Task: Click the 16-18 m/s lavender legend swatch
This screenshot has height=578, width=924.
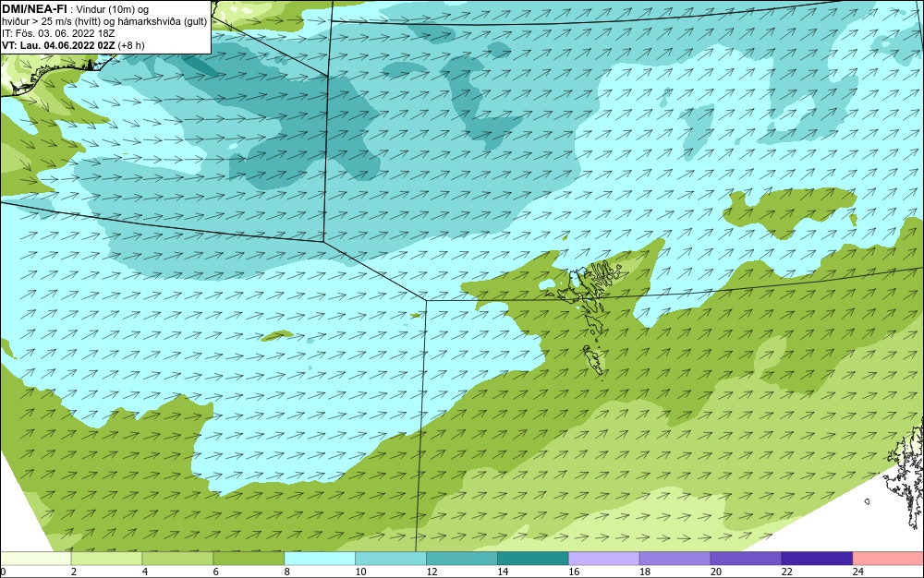Action: pos(603,558)
